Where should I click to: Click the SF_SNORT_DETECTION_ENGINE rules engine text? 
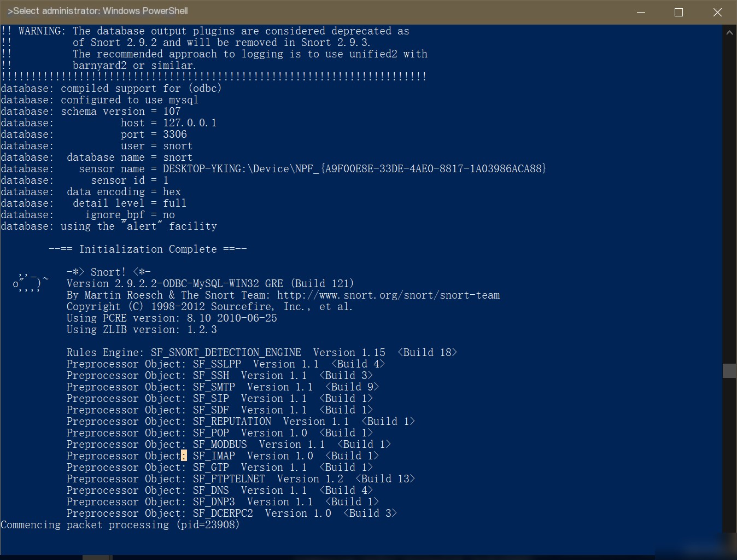point(226,353)
